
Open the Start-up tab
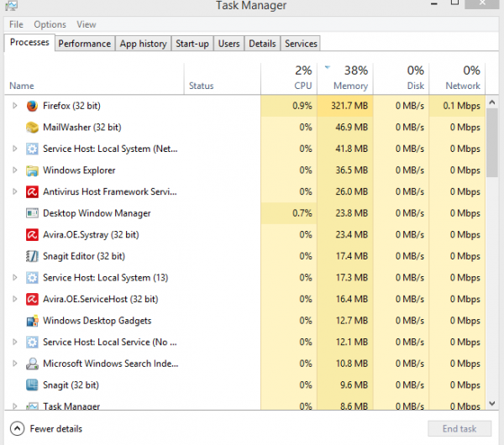tap(192, 44)
